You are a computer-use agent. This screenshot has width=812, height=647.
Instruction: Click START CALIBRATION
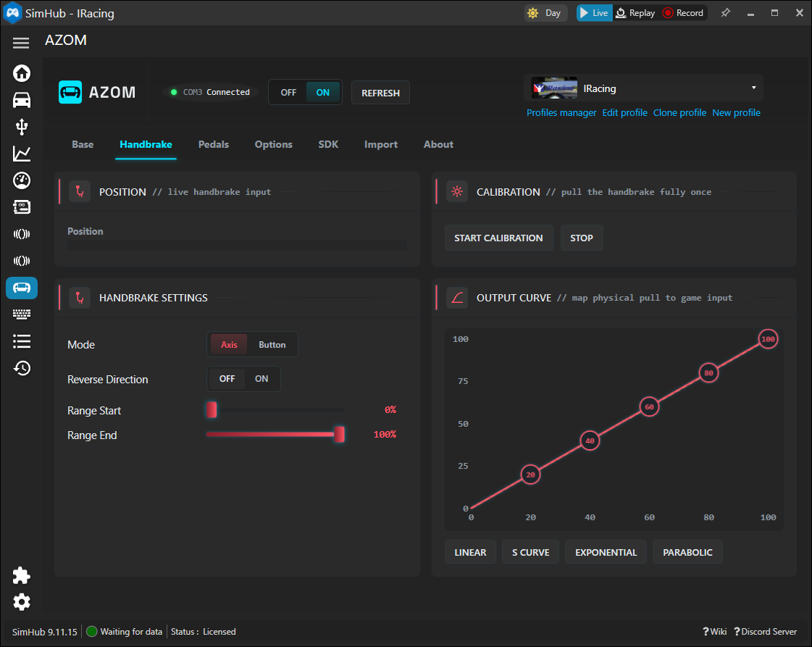click(498, 238)
